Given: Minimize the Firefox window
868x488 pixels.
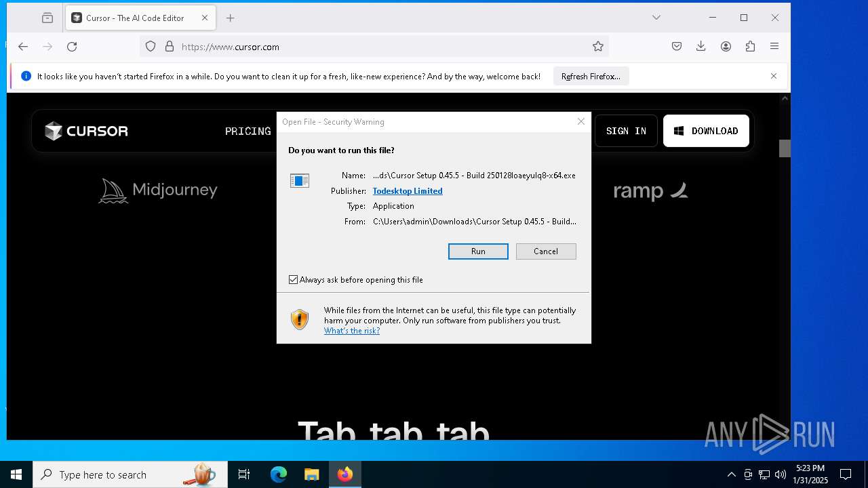Looking at the screenshot, I should pos(713,18).
